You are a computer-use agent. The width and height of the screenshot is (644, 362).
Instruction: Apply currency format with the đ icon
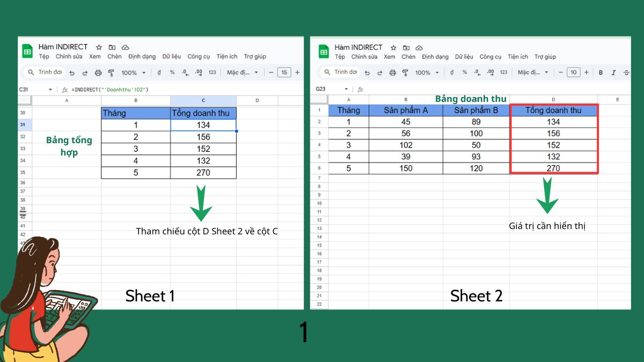click(x=159, y=72)
